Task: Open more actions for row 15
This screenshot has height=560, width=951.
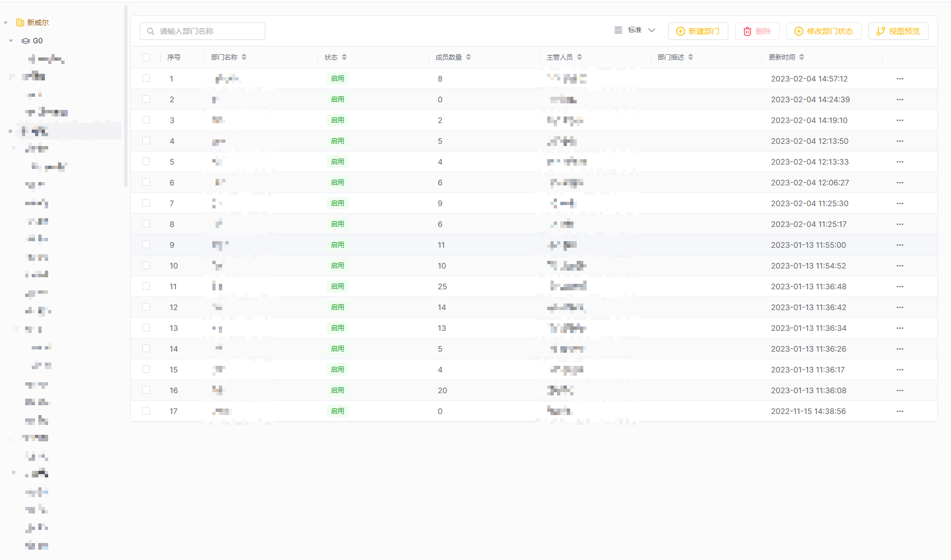Action: (x=900, y=370)
